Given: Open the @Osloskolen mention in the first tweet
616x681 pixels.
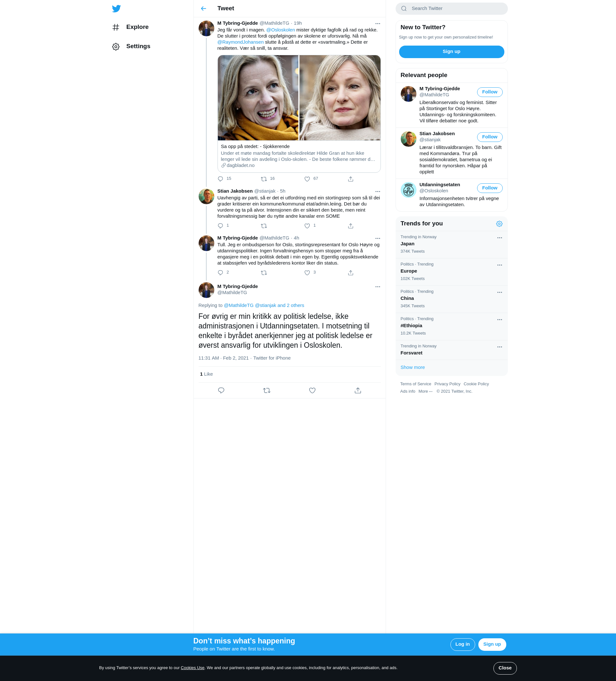Looking at the screenshot, I should [x=280, y=30].
